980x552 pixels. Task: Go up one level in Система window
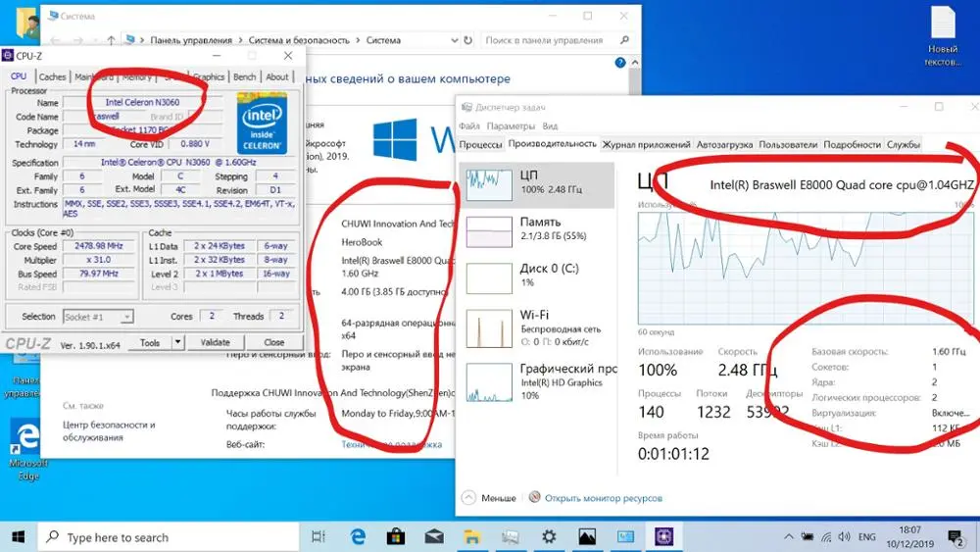coord(111,40)
